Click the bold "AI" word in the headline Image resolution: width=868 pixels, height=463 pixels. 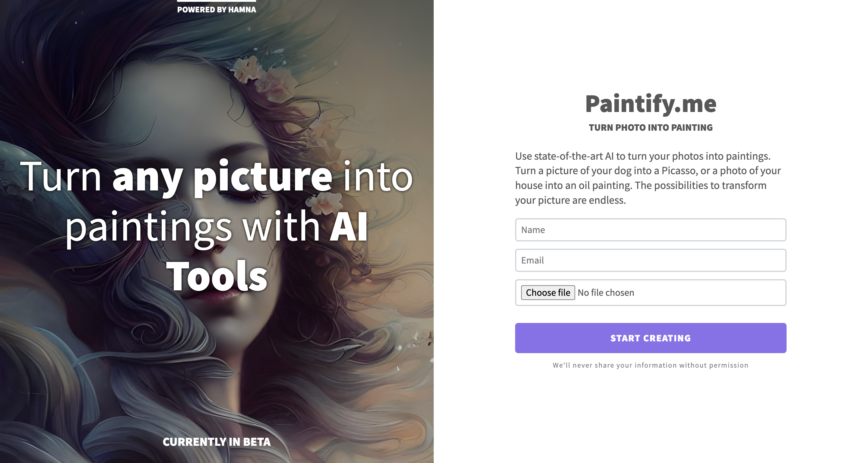(x=348, y=227)
